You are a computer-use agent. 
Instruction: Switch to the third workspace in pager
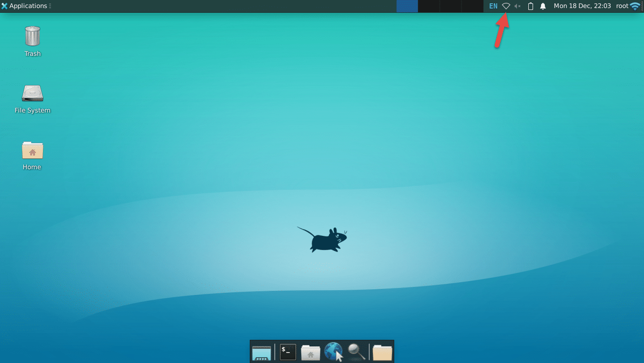tap(450, 6)
